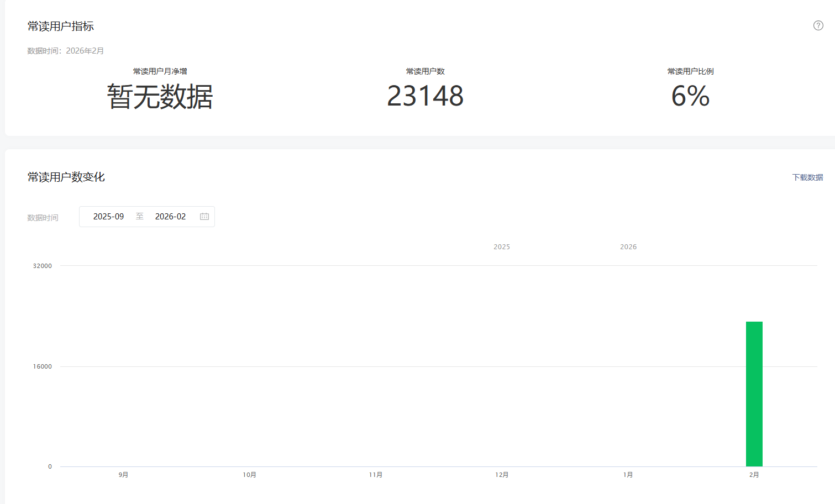Click the 10月 label on the x-axis

click(x=249, y=475)
